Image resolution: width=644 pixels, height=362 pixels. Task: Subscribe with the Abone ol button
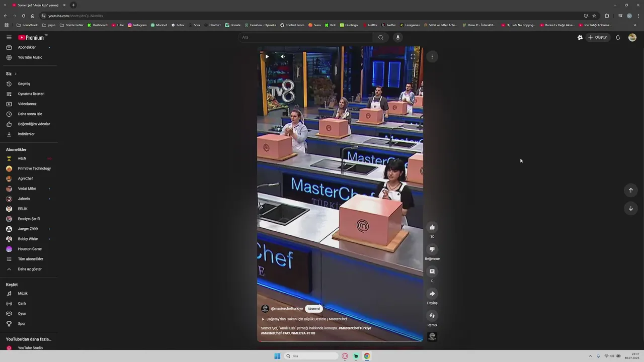tap(314, 309)
